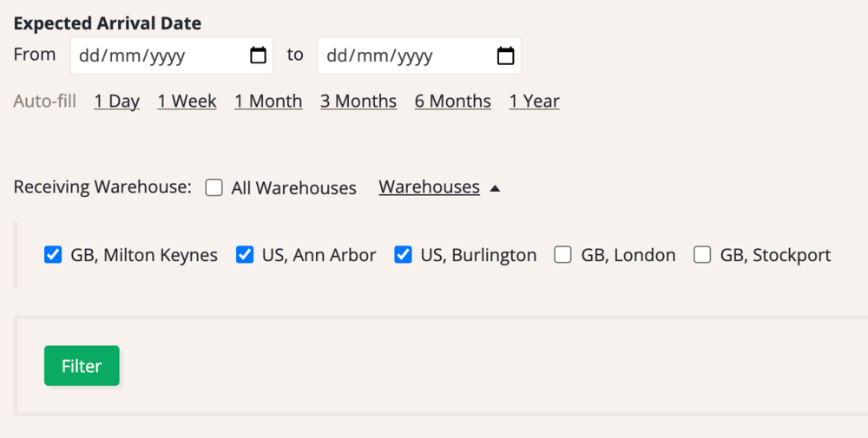Auto-fill dates with 1 Year
Screen dimensions: 868x438
(534, 101)
